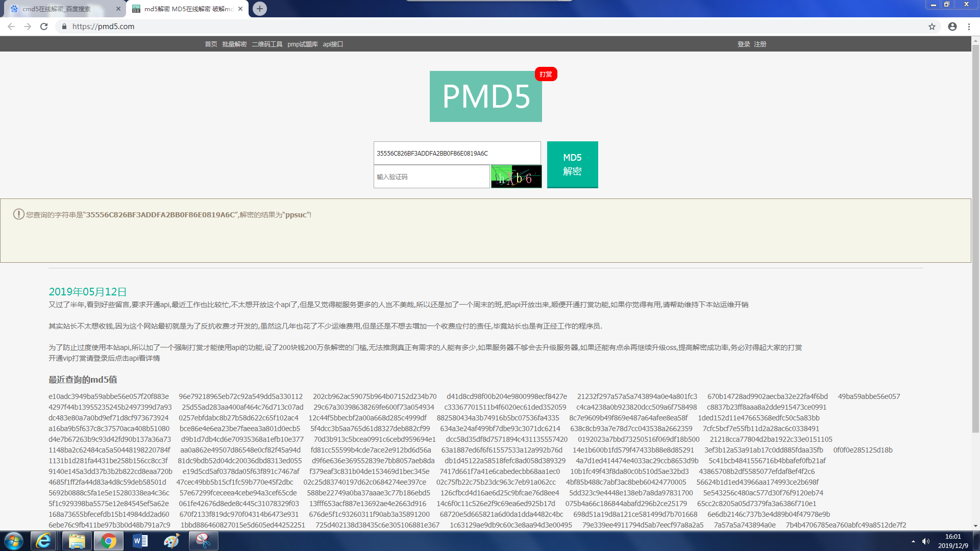Open Word from the taskbar

[x=140, y=541]
